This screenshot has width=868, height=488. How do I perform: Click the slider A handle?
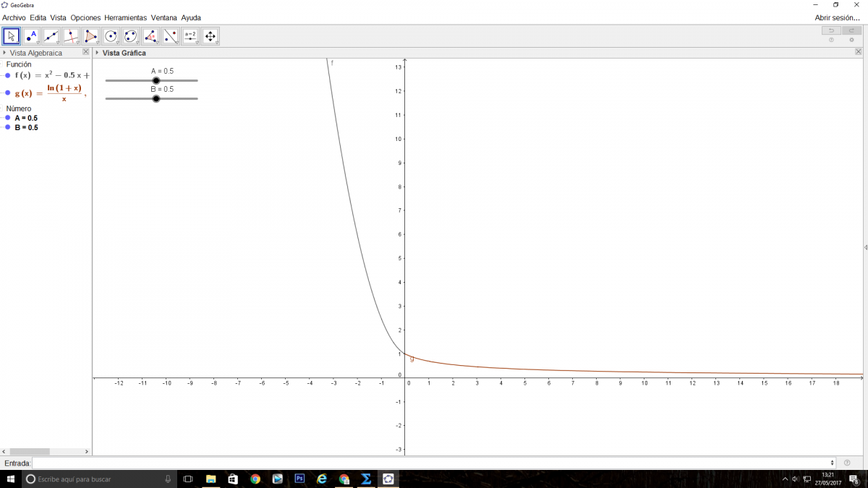click(x=156, y=80)
